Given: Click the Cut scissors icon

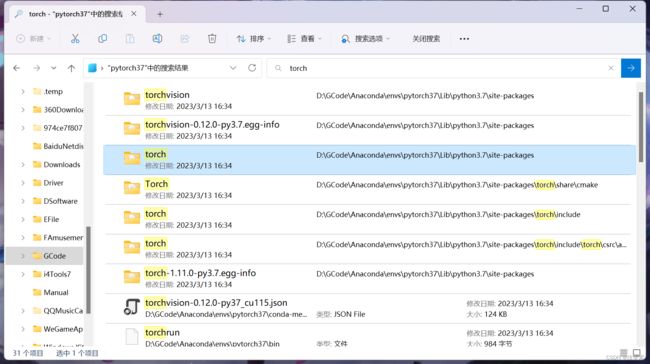Looking at the screenshot, I should click(75, 39).
